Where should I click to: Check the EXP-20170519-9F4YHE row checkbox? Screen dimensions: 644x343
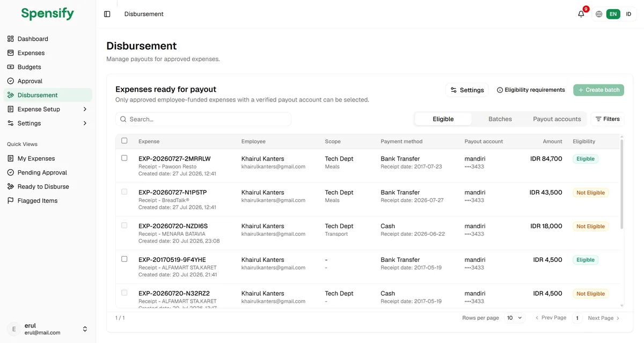coord(125,259)
